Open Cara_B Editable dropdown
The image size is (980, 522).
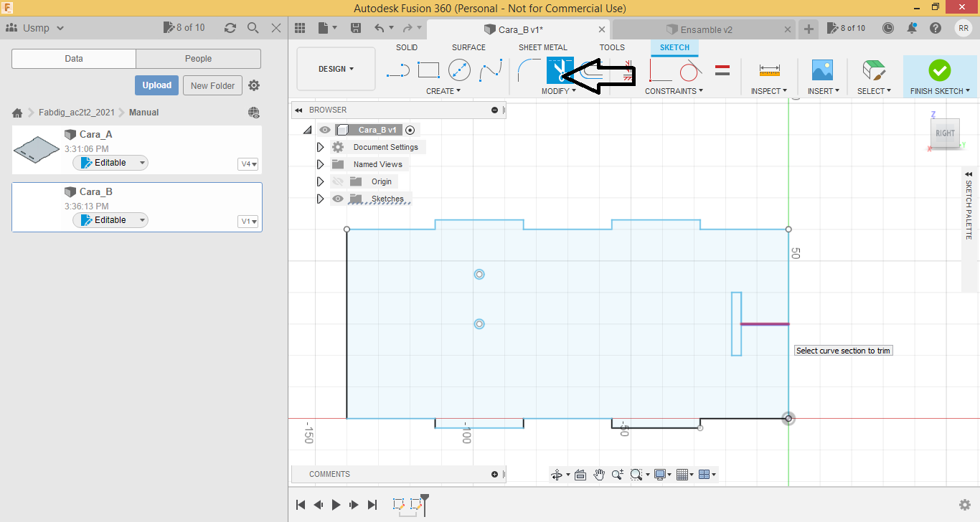point(111,220)
